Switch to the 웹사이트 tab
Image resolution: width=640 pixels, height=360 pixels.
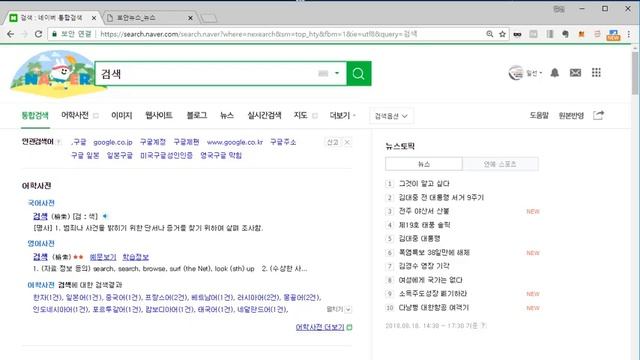tap(159, 116)
